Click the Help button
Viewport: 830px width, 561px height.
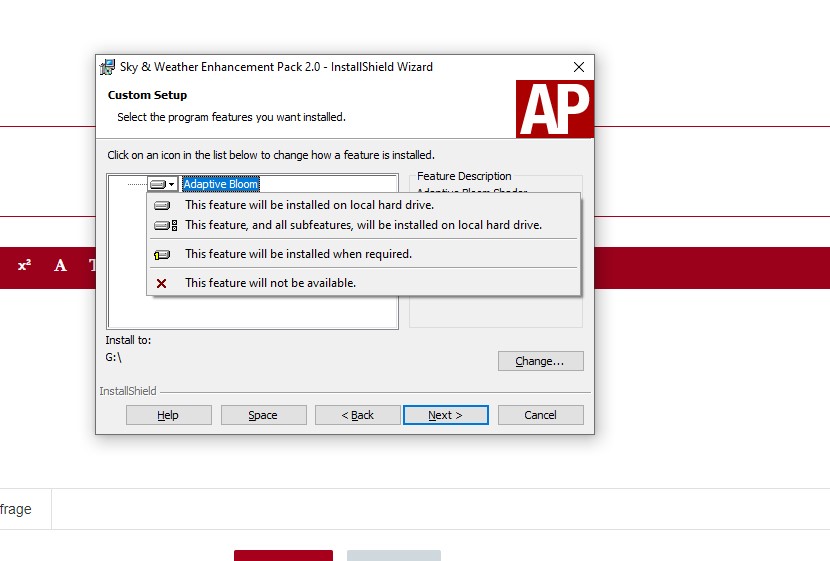click(x=168, y=415)
